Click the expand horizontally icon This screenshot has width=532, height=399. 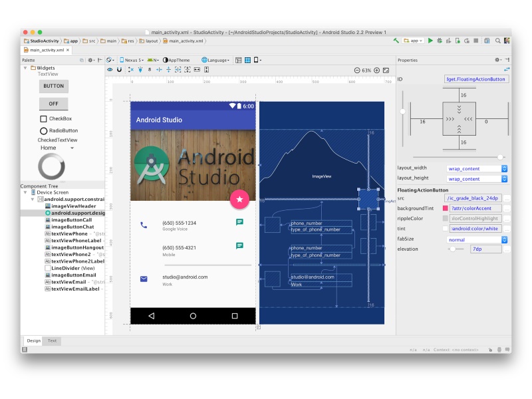pos(197,70)
